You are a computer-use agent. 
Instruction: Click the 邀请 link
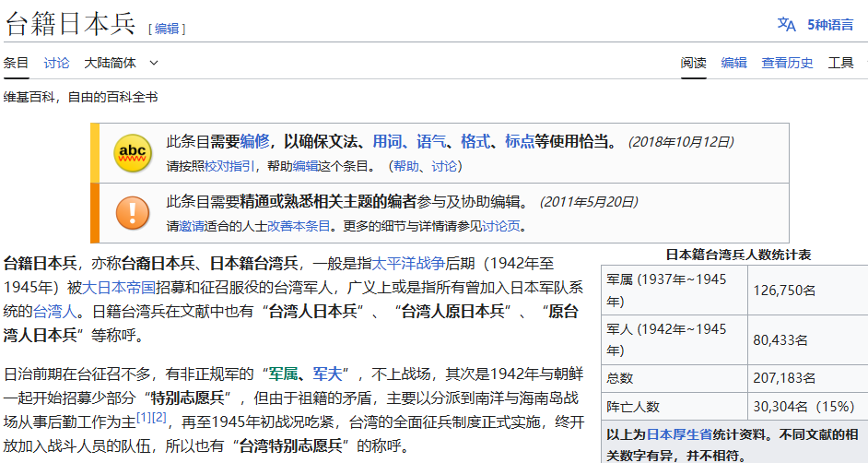[x=192, y=226]
